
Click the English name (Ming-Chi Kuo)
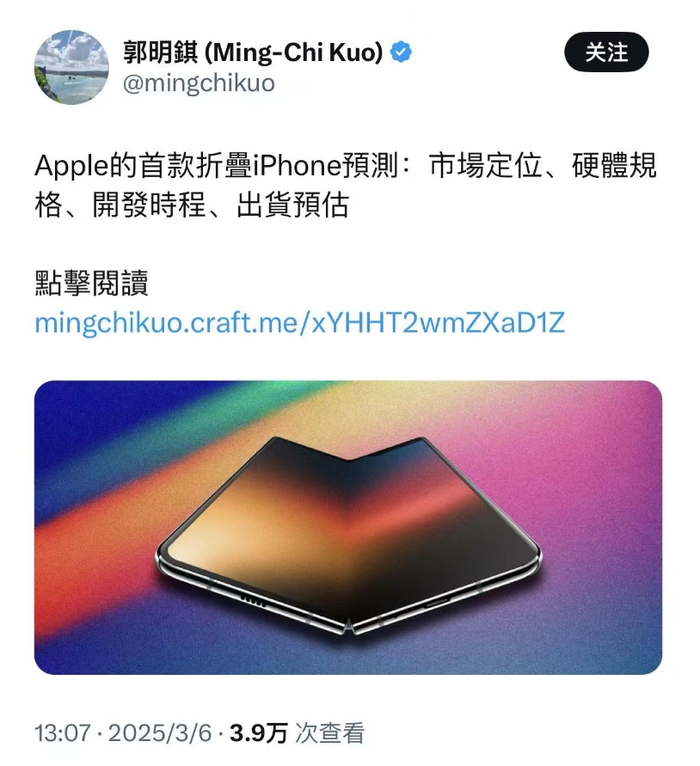click(293, 52)
